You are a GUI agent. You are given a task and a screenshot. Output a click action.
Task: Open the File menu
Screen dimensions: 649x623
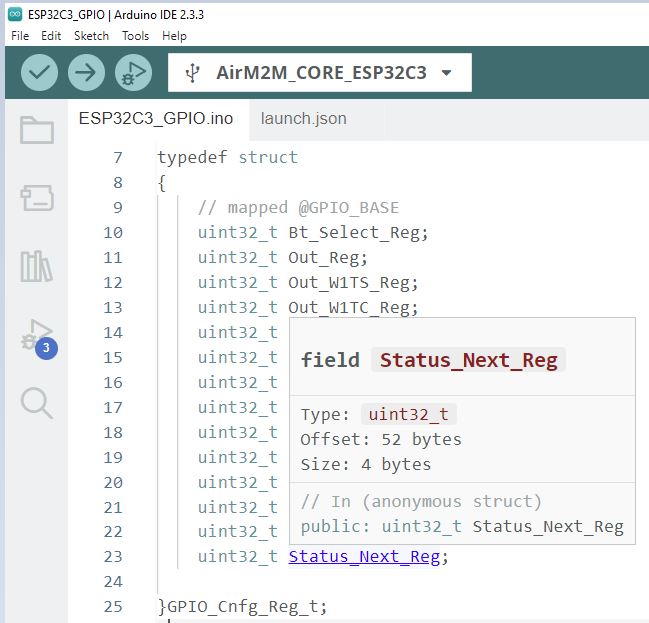(20, 36)
